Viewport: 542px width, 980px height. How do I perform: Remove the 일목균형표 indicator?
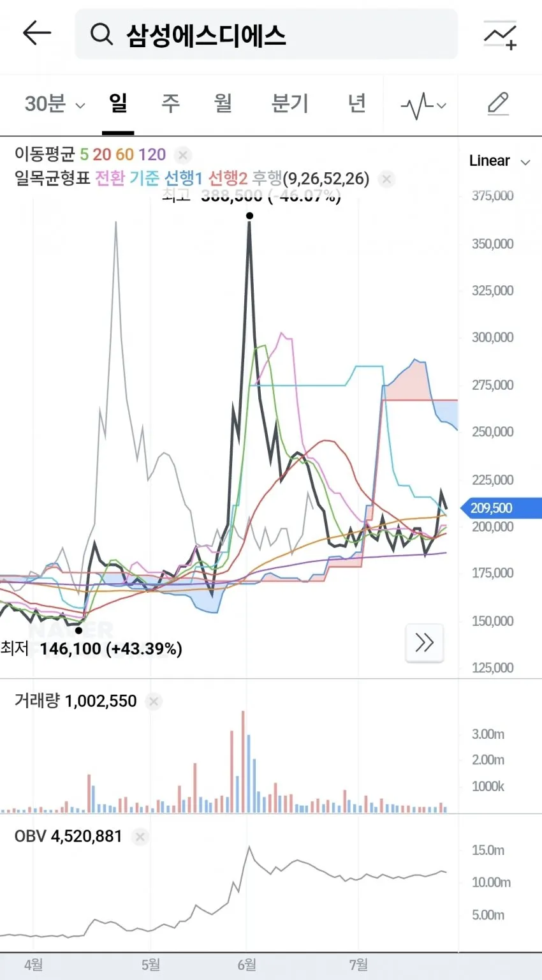[386, 179]
